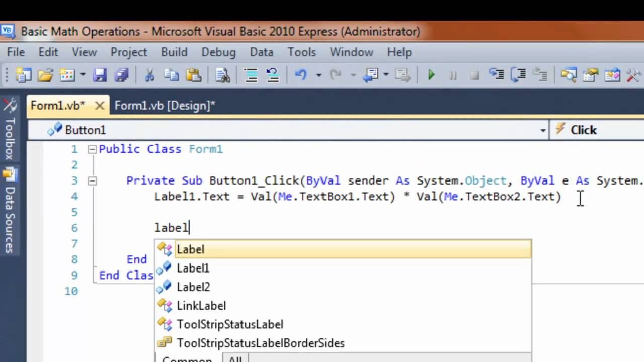Open the Undo history dropdown arrow
The width and height of the screenshot is (644, 362).
pos(318,75)
